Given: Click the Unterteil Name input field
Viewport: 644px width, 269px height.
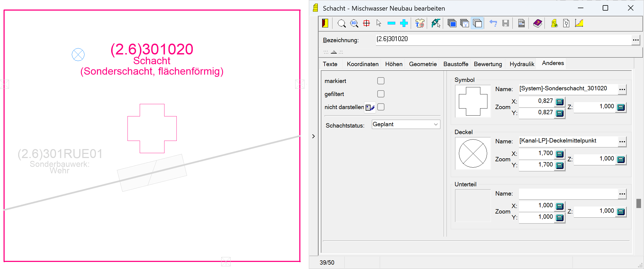Looking at the screenshot, I should pos(568,194).
